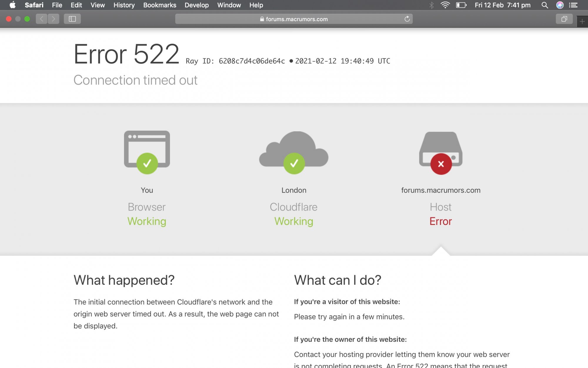This screenshot has height=368, width=588.
Task: Click the timestamp 2021-02-12 19:40:49 UTC
Action: pyautogui.click(x=343, y=61)
